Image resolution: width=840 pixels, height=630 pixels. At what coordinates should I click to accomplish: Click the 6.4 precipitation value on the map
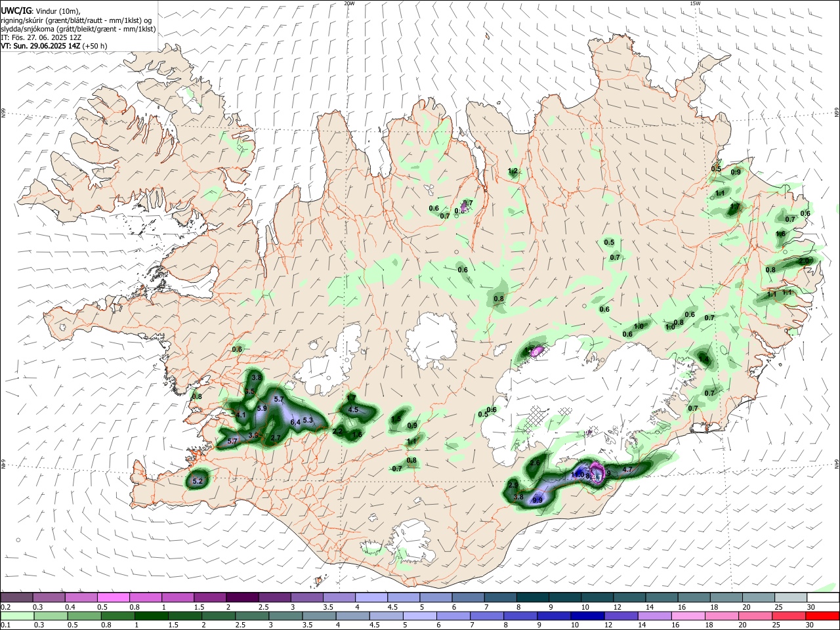point(295,422)
